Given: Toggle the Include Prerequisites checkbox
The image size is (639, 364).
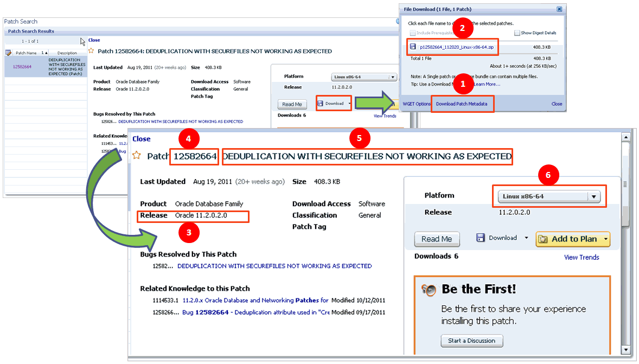Looking at the screenshot, I should 412,33.
